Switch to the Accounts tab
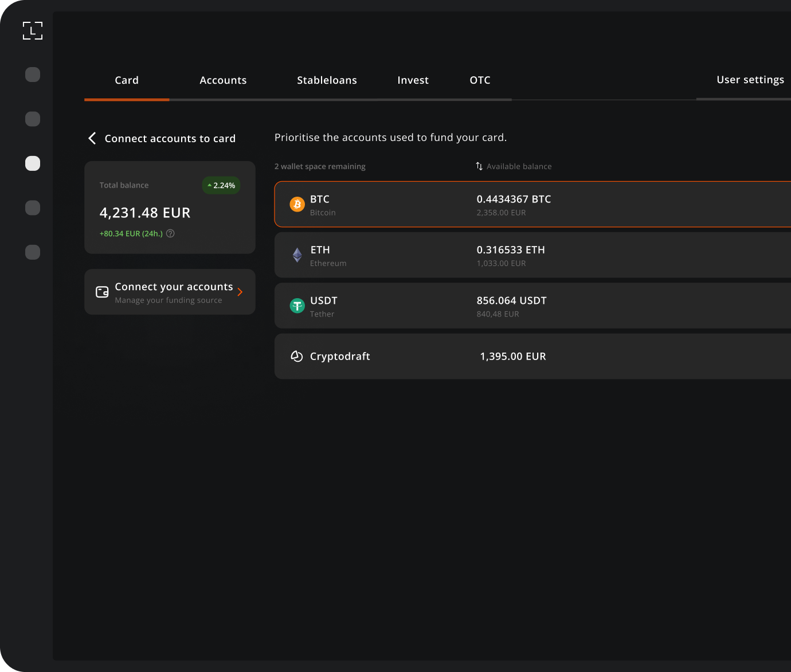Screen dimensions: 791x672 tap(223, 80)
